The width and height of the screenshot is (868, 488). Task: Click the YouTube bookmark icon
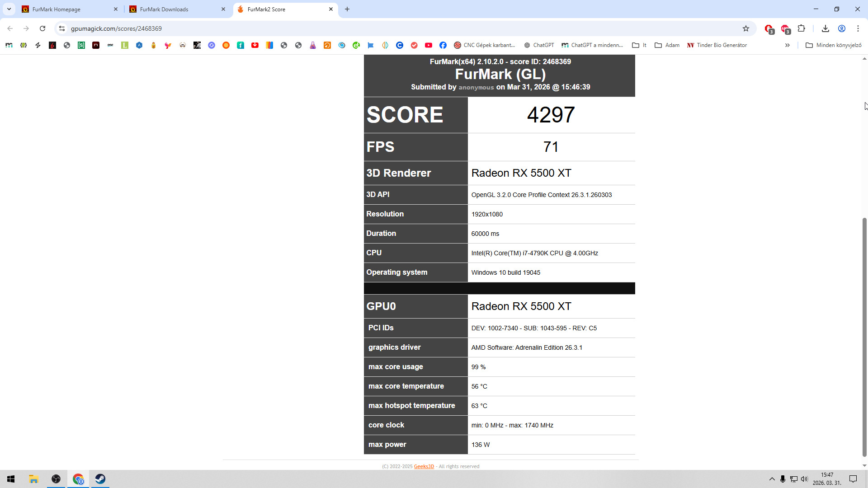point(429,45)
